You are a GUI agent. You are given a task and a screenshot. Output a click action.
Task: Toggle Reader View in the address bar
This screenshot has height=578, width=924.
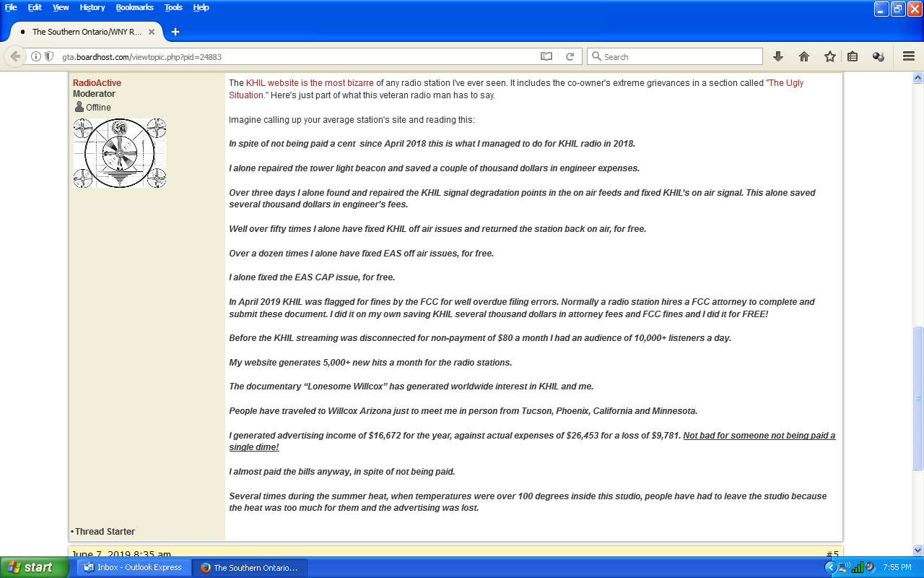tap(546, 56)
